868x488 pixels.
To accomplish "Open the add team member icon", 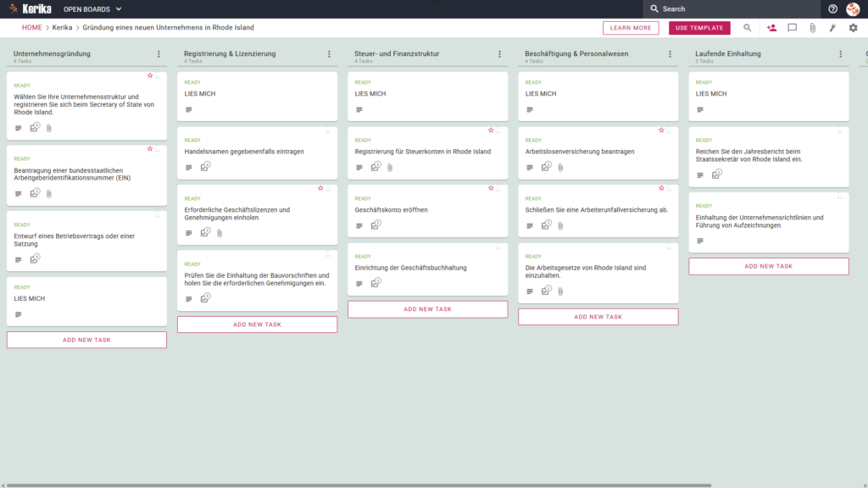I will pos(771,28).
